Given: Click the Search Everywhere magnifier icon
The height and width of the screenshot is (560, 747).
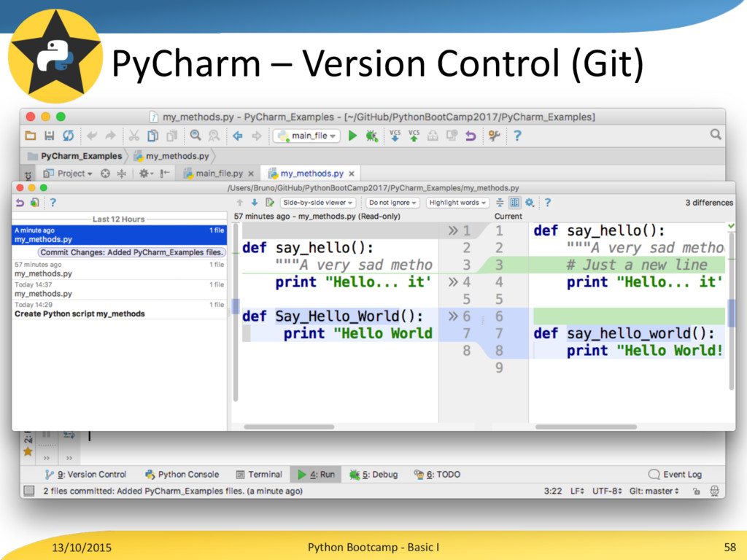Looking at the screenshot, I should [716, 135].
